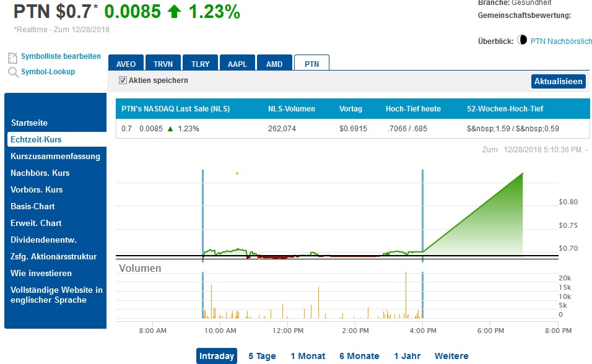Switch to the AAPL tab

[x=237, y=63]
